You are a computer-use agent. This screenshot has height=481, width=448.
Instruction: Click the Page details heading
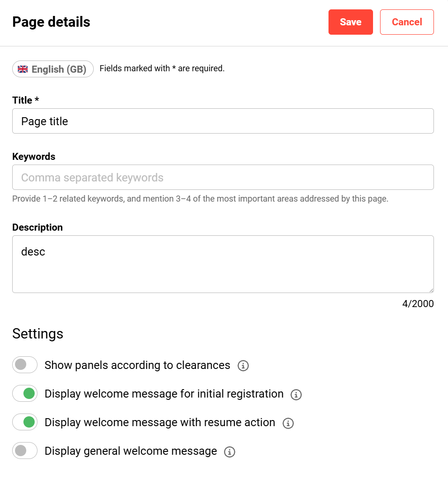[51, 22]
